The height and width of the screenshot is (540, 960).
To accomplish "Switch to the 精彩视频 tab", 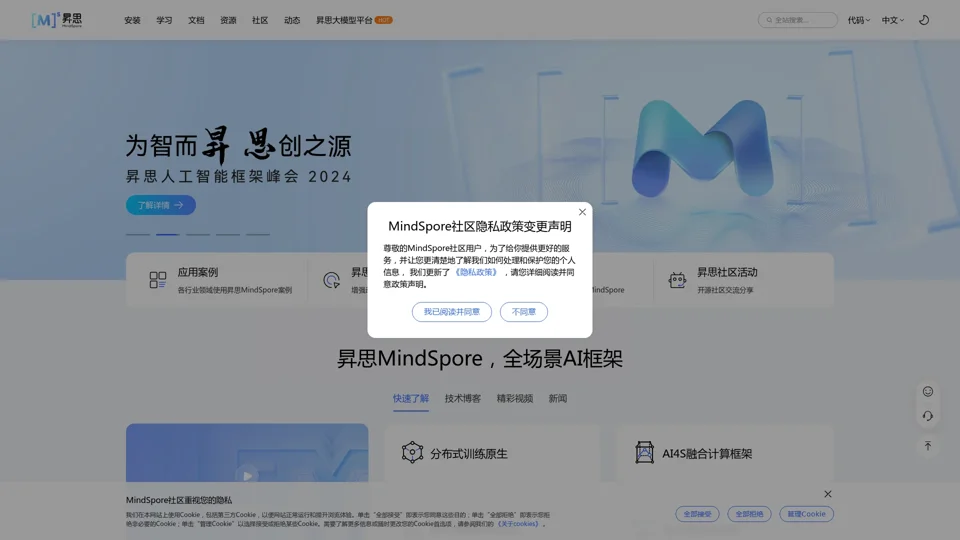I will click(x=515, y=399).
